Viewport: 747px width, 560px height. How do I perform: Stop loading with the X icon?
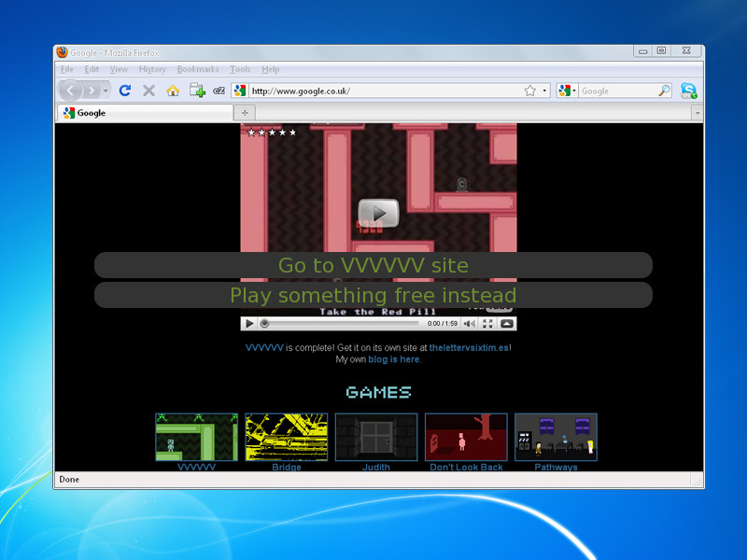(149, 90)
